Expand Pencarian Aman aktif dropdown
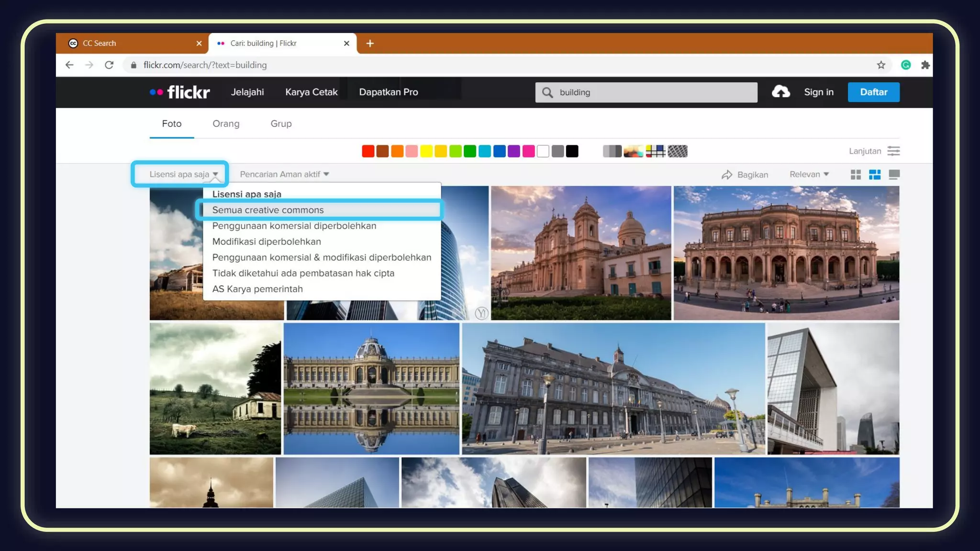This screenshot has width=980, height=551. pos(284,174)
